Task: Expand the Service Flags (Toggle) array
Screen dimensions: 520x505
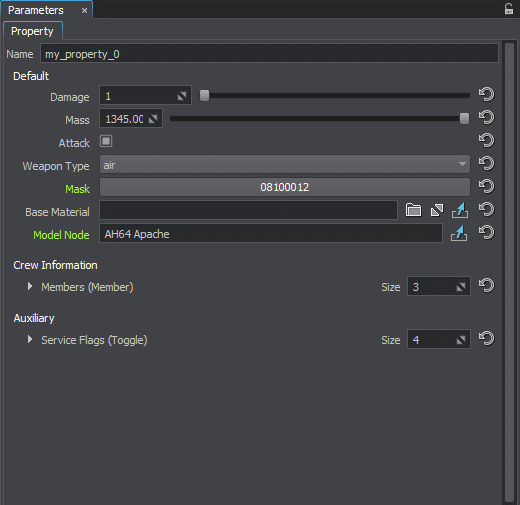Action: (x=30, y=339)
